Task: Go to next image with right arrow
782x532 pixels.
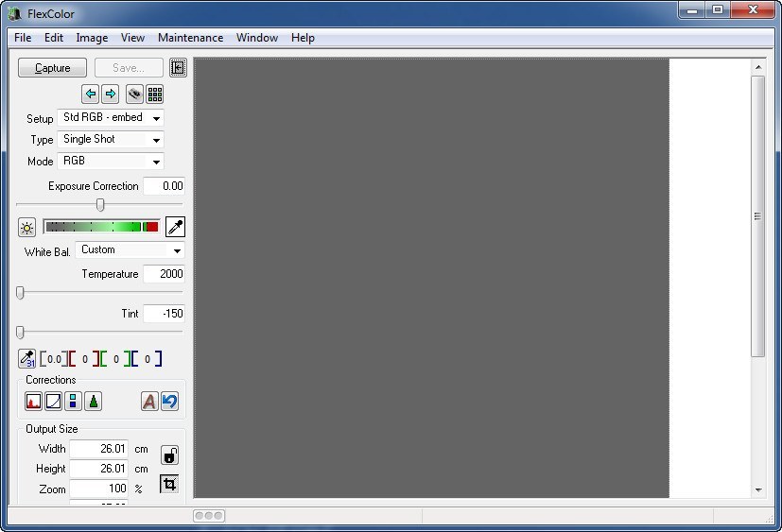Action: (x=111, y=94)
